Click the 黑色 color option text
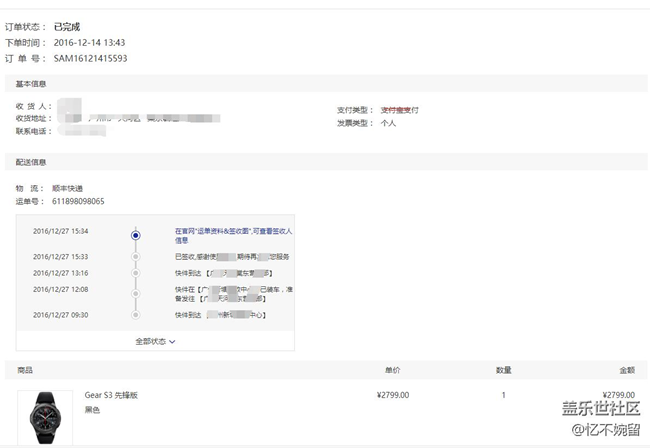 coord(92,410)
